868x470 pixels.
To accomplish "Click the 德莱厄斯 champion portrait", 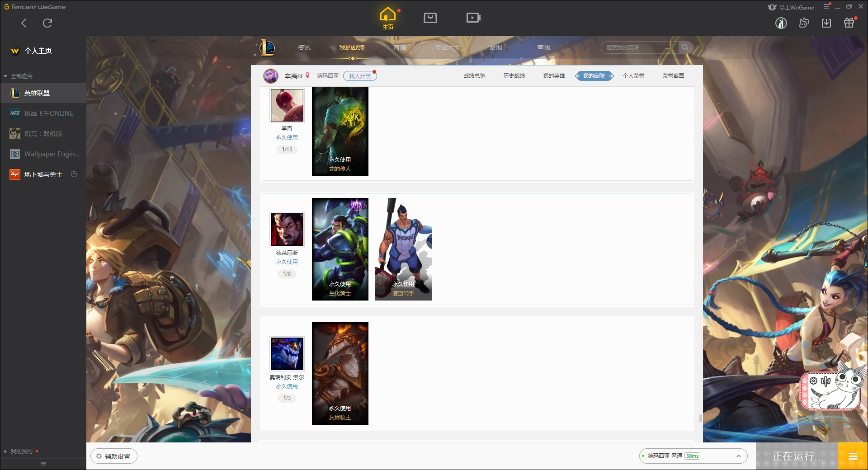I will coord(287,230).
